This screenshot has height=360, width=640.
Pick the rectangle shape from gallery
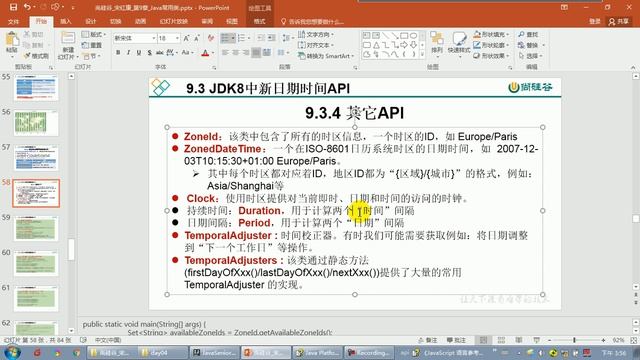(404, 36)
